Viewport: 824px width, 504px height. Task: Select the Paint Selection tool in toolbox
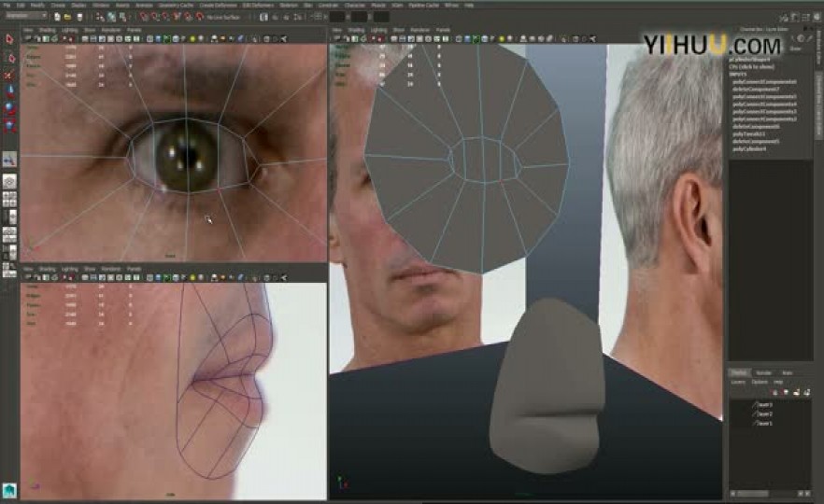point(9,75)
